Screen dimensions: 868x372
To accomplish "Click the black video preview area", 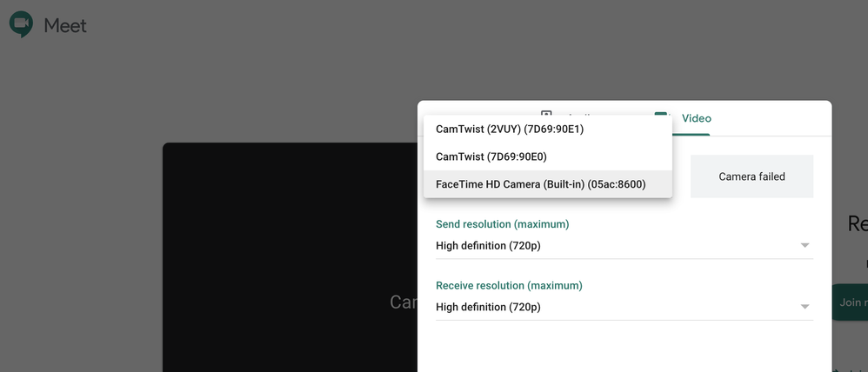I will 290,257.
